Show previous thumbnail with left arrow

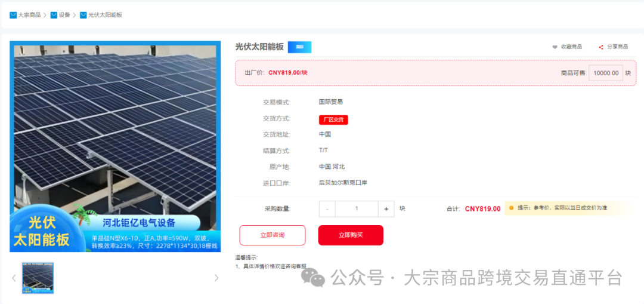[x=14, y=278]
